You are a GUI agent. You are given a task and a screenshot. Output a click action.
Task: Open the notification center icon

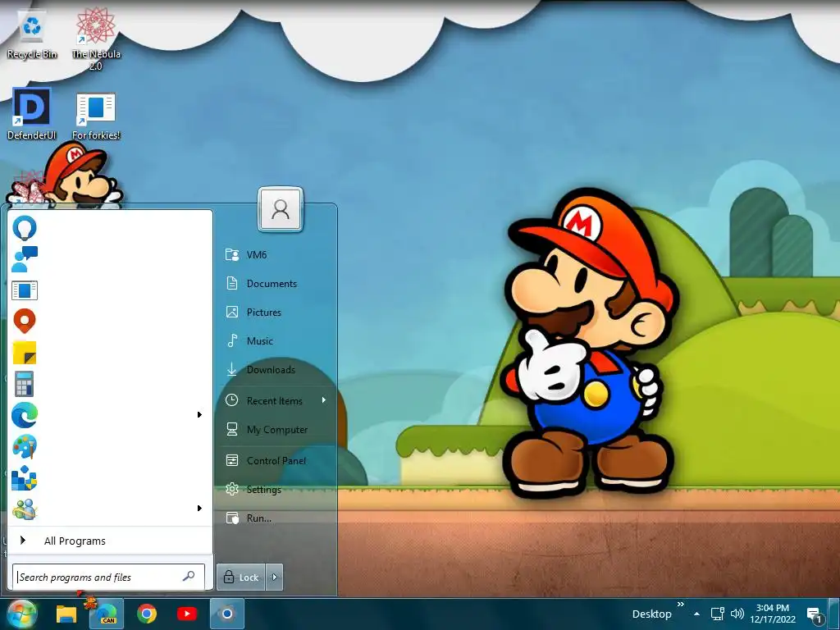coord(815,615)
